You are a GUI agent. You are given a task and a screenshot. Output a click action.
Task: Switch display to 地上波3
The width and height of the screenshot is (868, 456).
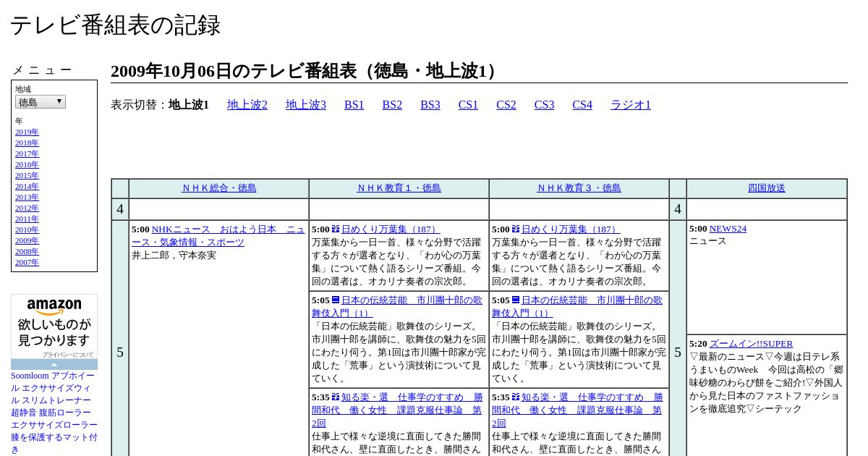click(306, 105)
